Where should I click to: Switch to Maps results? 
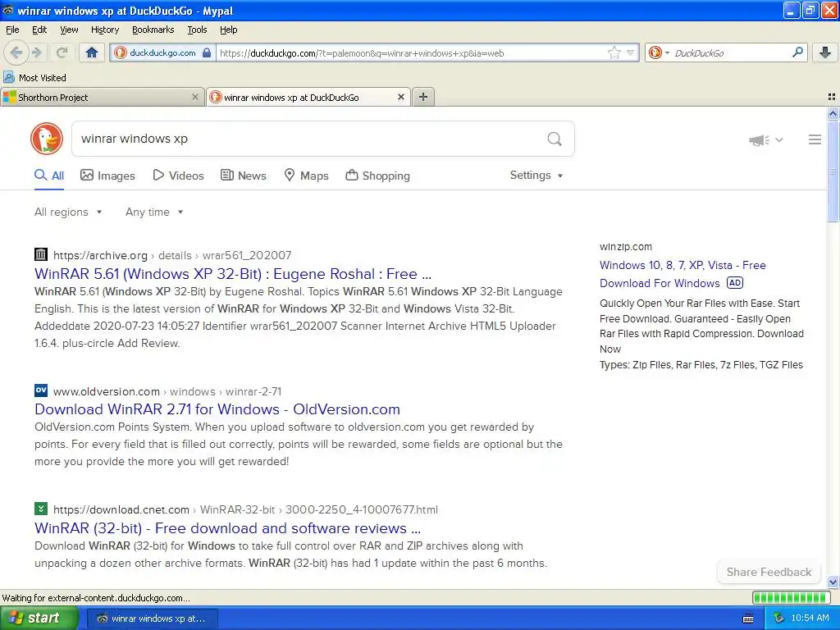[x=306, y=176]
